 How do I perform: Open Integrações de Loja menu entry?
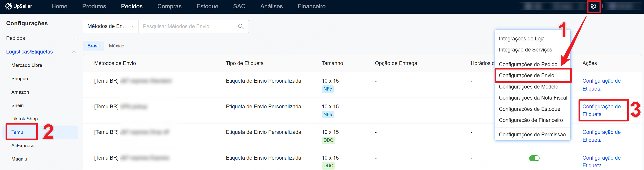(x=522, y=39)
